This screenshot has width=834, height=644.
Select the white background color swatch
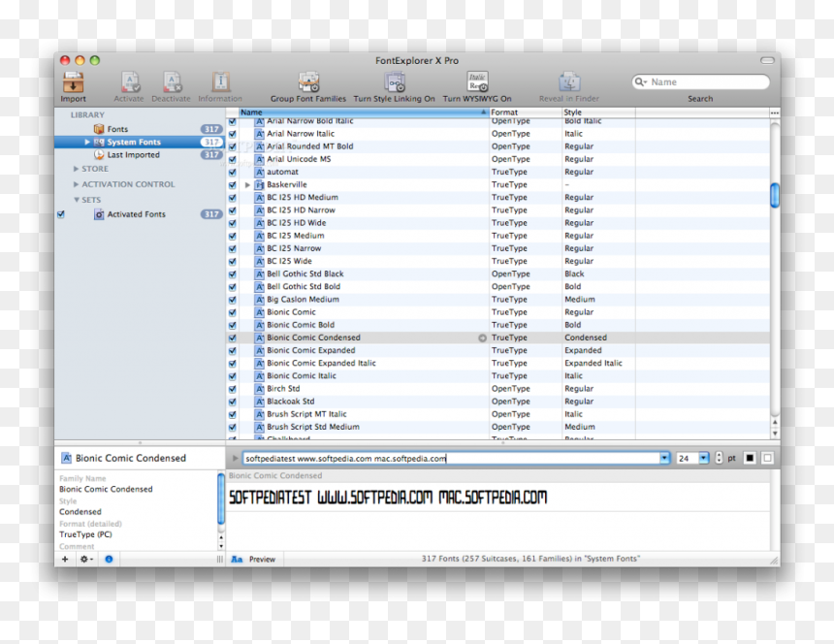767,458
